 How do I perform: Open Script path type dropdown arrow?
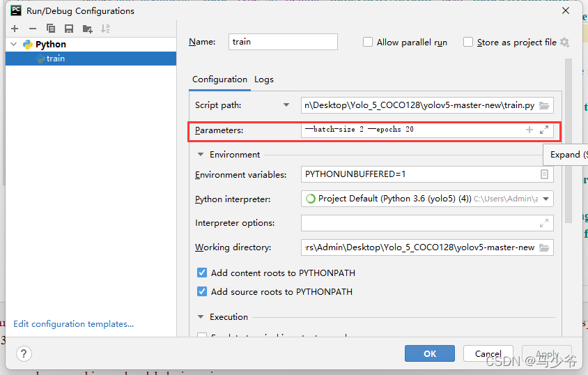tap(286, 105)
